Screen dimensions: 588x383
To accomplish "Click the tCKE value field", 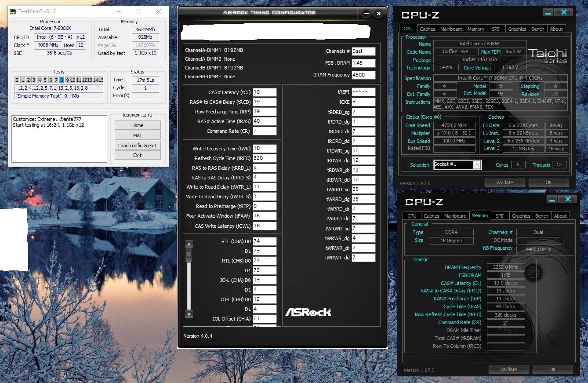I will [x=363, y=102].
